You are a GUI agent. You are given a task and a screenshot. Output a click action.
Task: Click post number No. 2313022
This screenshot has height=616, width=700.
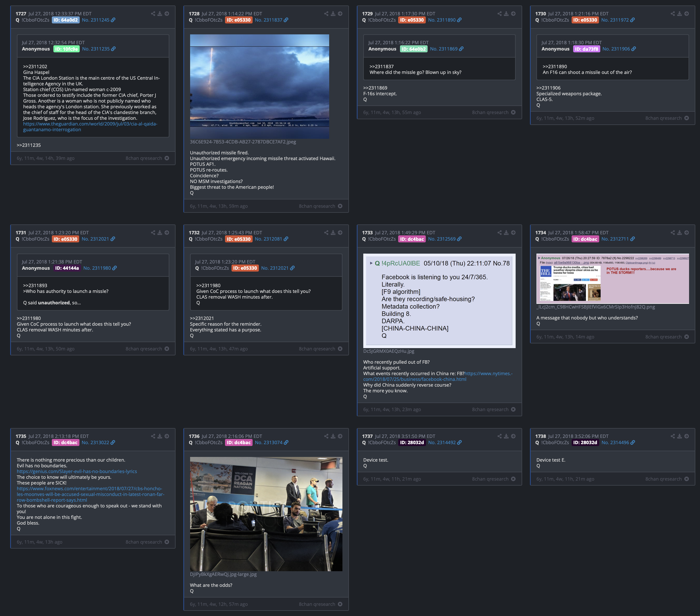(95, 443)
